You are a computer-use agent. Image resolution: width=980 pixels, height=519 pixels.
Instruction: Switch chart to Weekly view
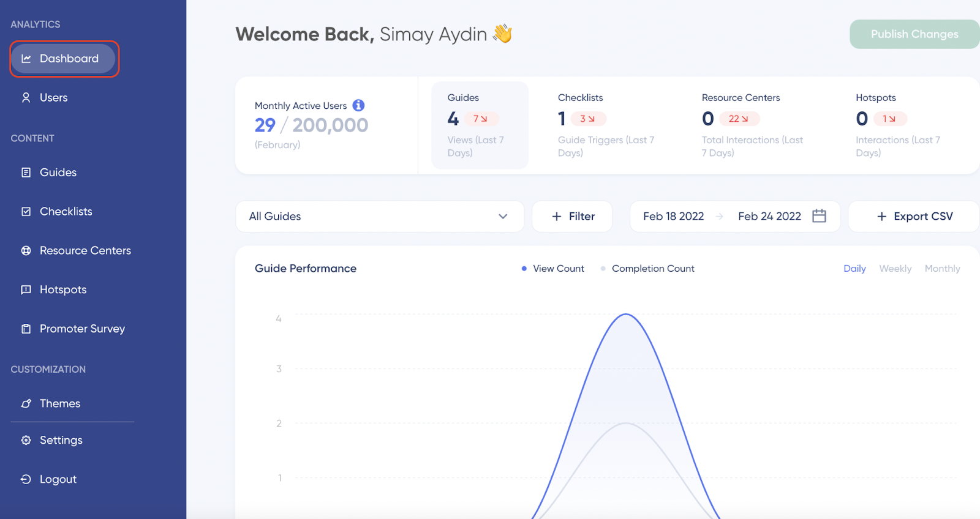point(895,269)
